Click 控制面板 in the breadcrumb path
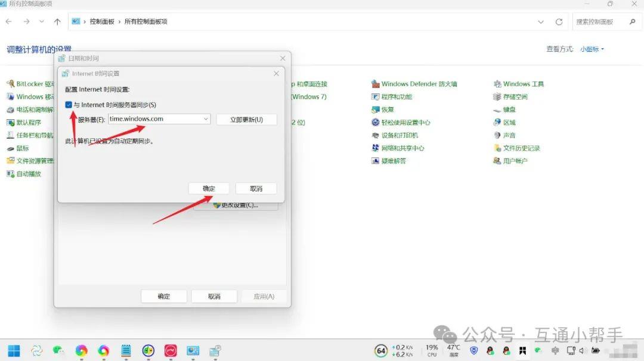This screenshot has width=644, height=361. (101, 21)
